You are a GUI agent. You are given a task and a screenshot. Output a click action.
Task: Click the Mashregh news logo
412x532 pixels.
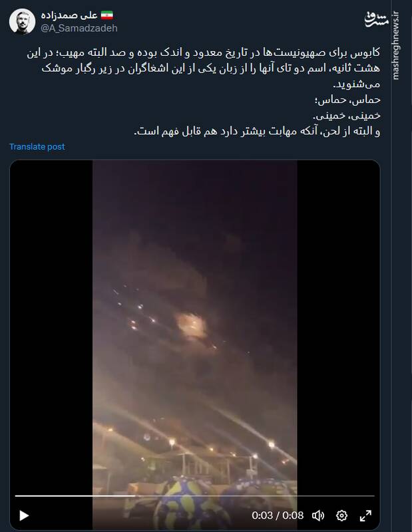click(376, 19)
